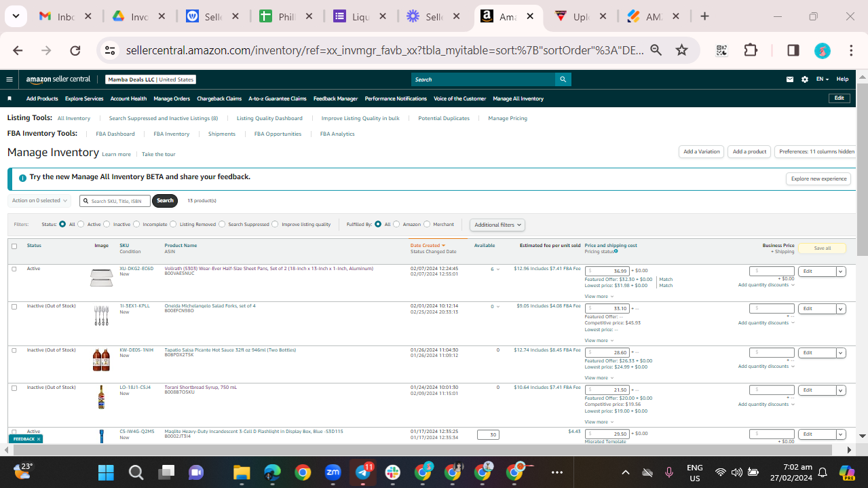The width and height of the screenshot is (868, 488).
Task: Open the Seller Central hamburger menu
Action: point(10,79)
